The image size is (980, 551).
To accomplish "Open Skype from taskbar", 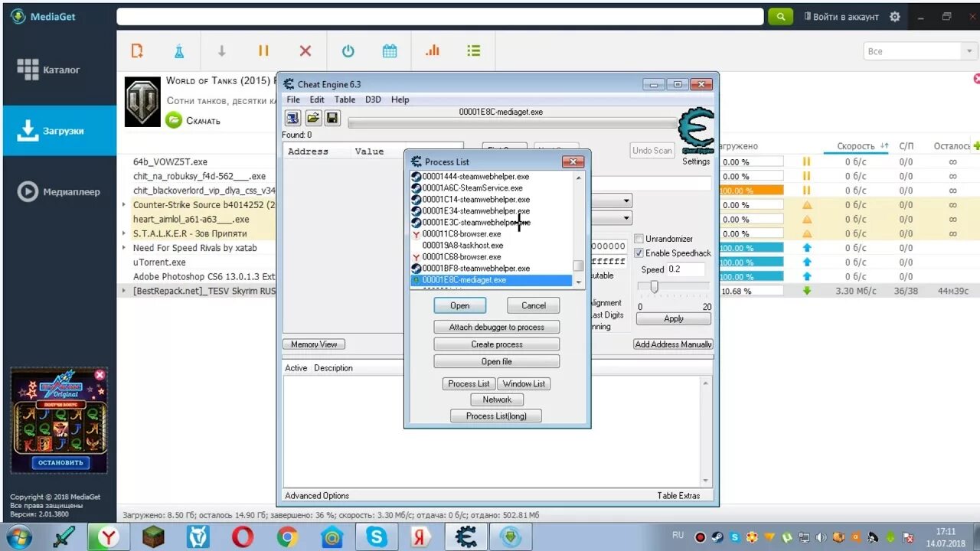I will tap(377, 537).
